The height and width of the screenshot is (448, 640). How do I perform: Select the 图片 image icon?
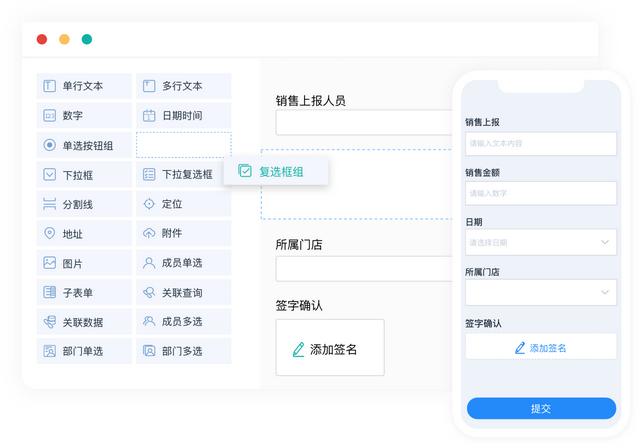pyautogui.click(x=49, y=263)
